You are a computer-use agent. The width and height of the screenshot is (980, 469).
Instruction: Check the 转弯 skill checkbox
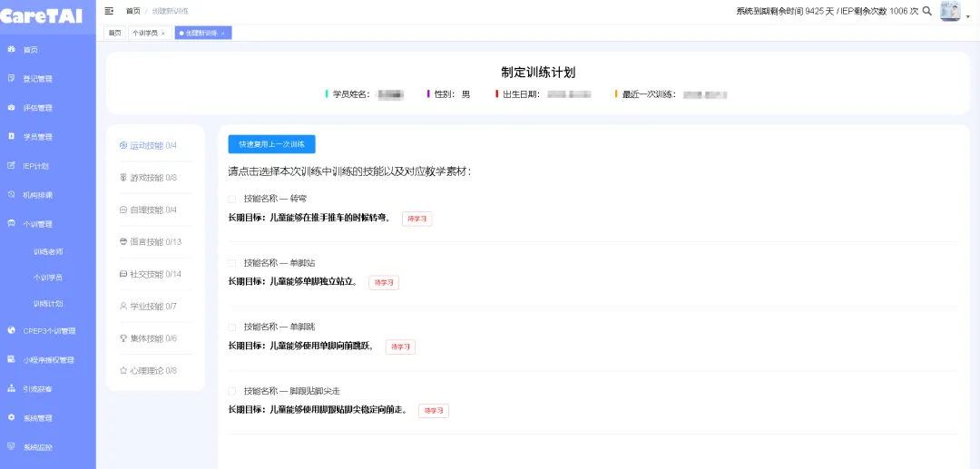[x=232, y=199]
